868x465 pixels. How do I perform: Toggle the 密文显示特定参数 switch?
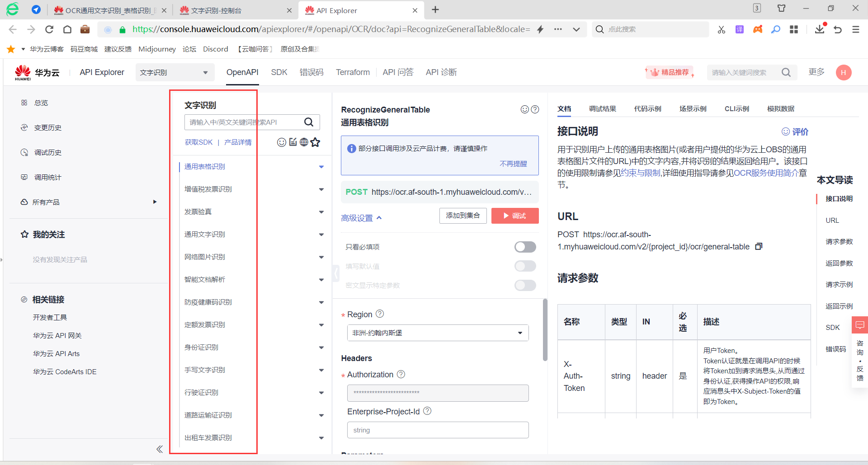point(525,285)
